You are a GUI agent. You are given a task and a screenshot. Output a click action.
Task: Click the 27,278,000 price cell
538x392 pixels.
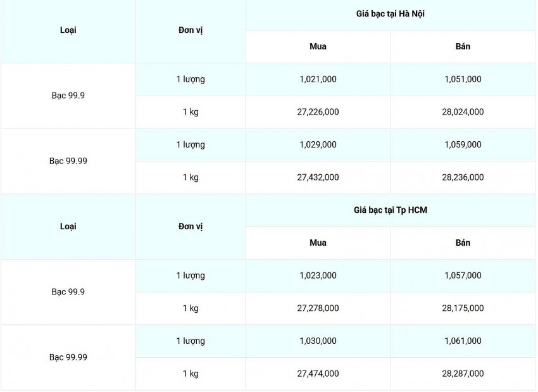318,308
